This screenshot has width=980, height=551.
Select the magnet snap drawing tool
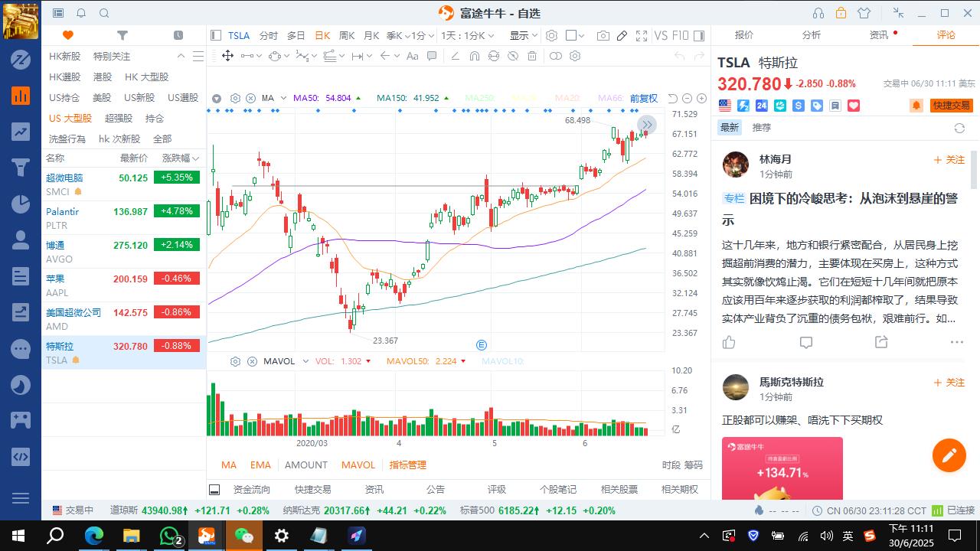[x=474, y=56]
